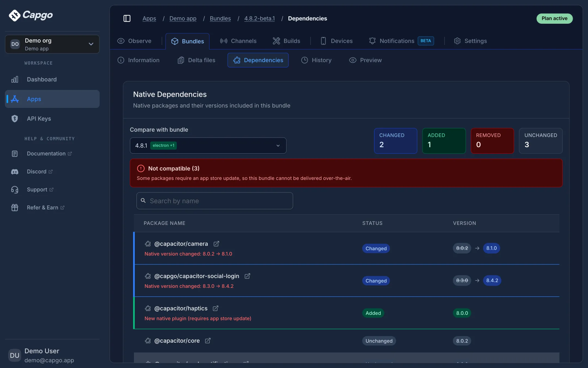Select the Information sub-tab
The image size is (588, 368).
(138, 60)
